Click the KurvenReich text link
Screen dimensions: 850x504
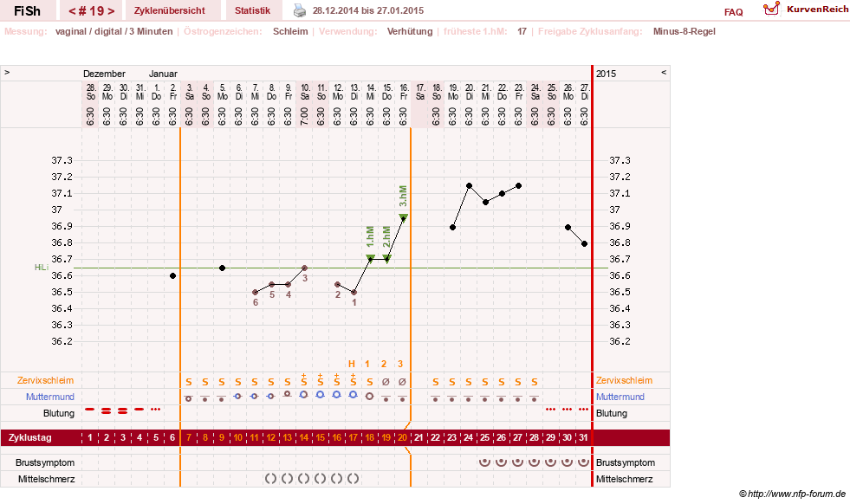[x=817, y=10]
